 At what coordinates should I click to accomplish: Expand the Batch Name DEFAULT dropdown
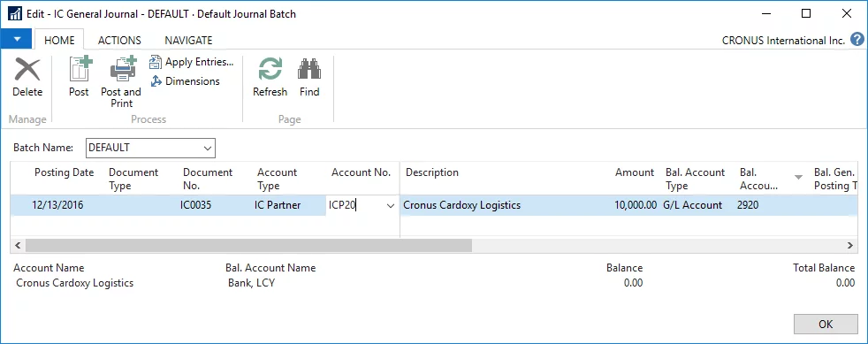[x=208, y=148]
